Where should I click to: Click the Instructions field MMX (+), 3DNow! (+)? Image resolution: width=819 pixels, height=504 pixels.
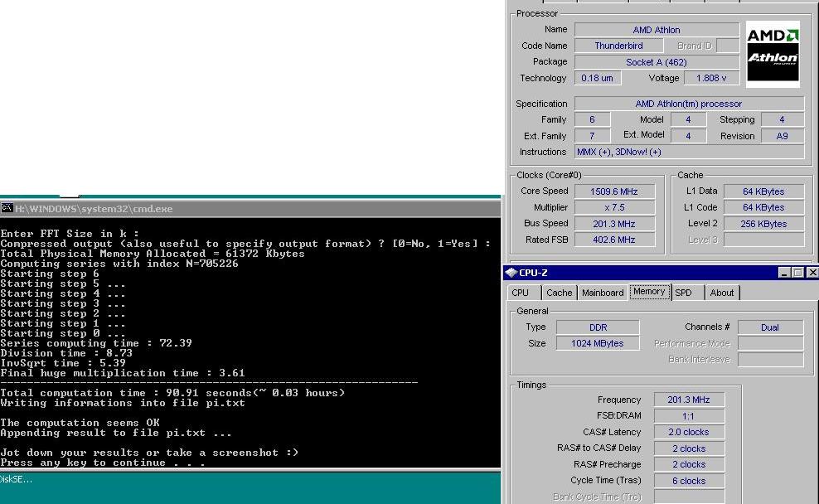pos(689,152)
